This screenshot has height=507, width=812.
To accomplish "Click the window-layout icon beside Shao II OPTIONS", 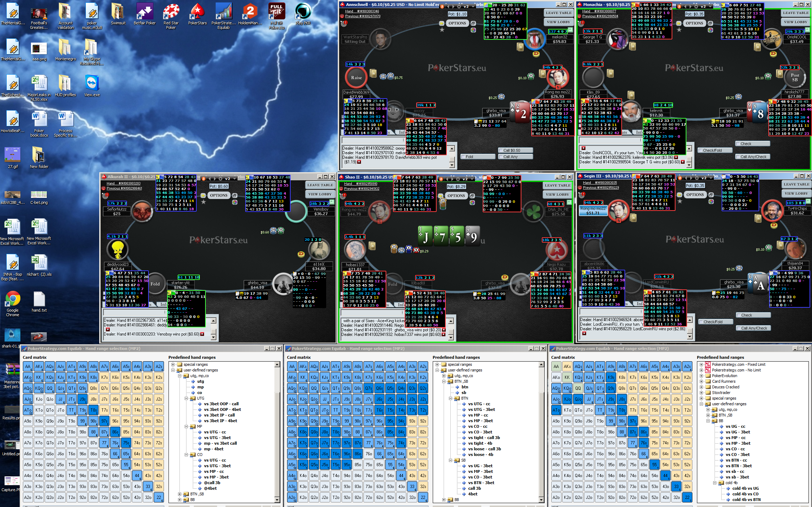I will 472,196.
